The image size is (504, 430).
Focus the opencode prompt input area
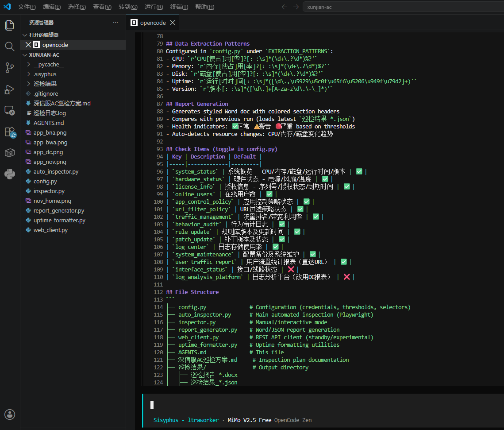point(325,405)
